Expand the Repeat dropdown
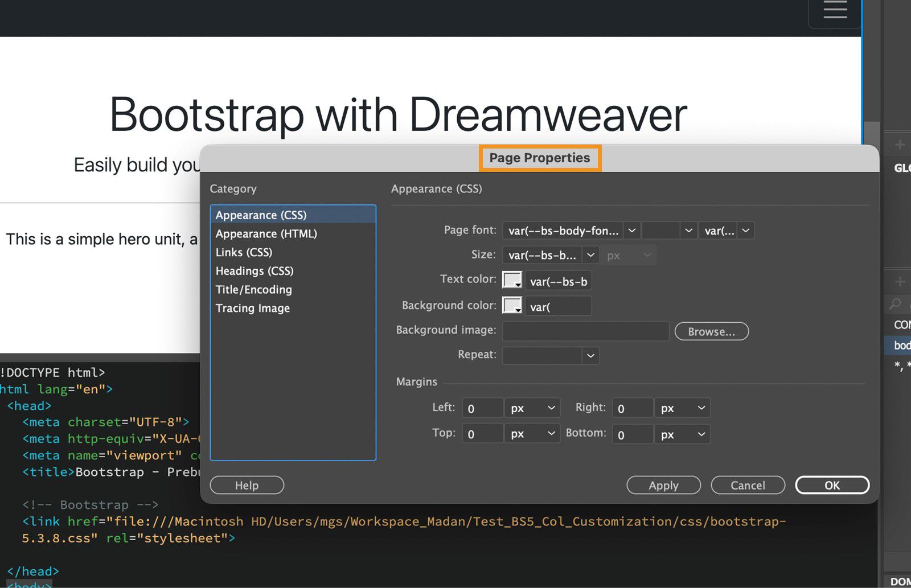 click(590, 356)
